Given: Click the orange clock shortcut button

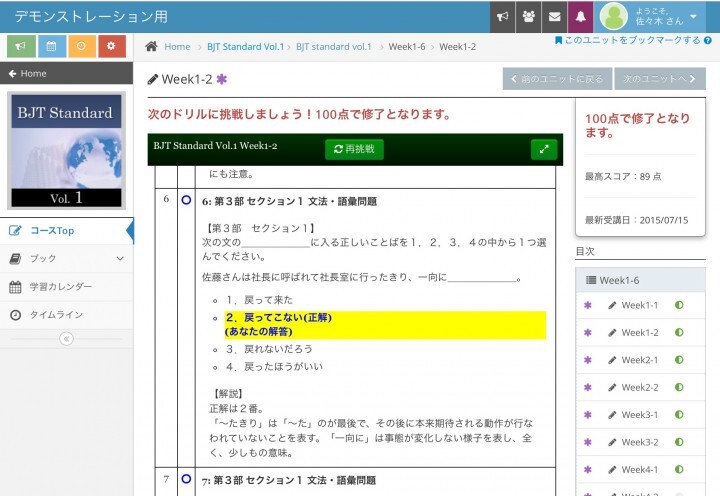Looking at the screenshot, I should pyautogui.click(x=81, y=46).
